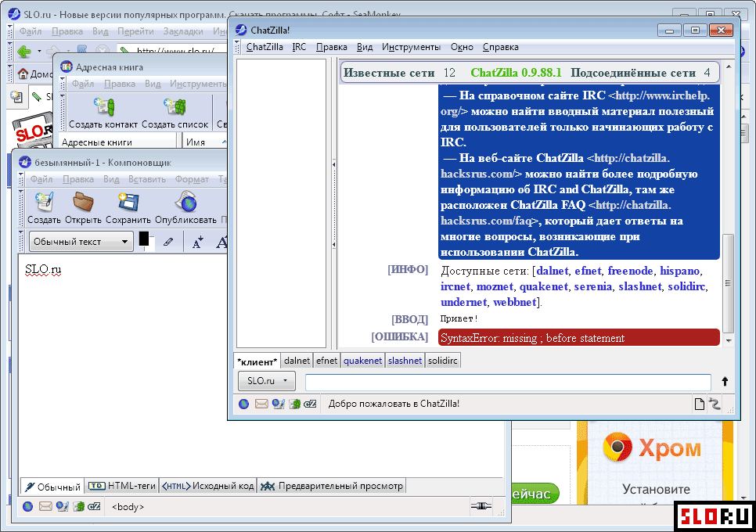Screen dimensions: 756x532
Task: Click the online/offline plug icon in the Composer status bar
Action: point(481,506)
